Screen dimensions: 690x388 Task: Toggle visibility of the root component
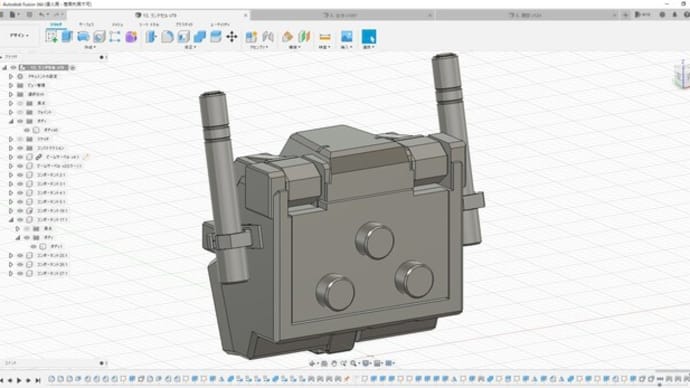point(13,67)
